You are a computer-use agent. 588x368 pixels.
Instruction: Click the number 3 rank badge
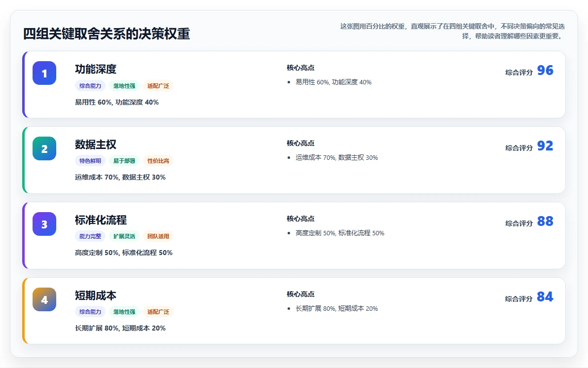tap(44, 224)
